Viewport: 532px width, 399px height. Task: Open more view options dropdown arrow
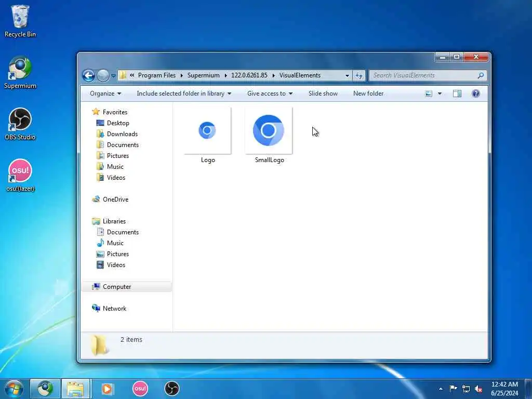[440, 94]
